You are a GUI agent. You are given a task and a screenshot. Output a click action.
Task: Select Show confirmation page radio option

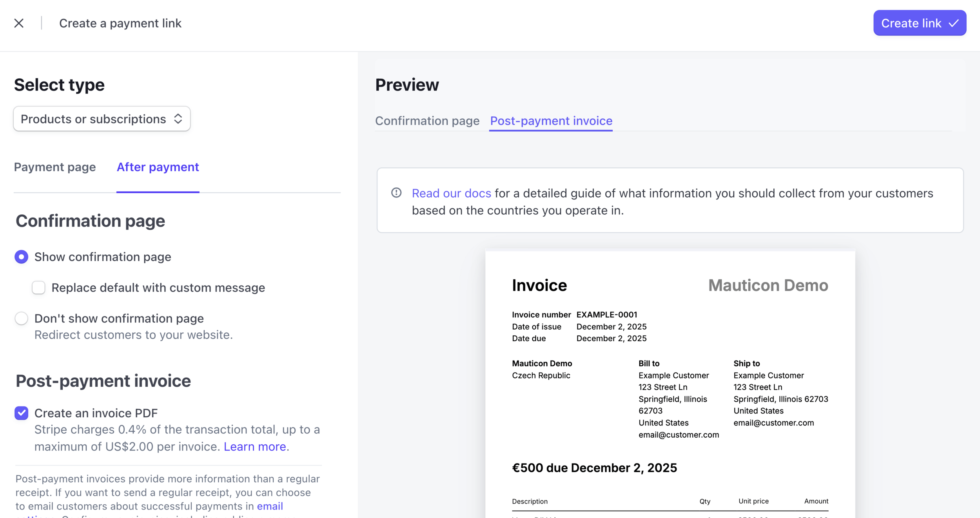coord(22,257)
